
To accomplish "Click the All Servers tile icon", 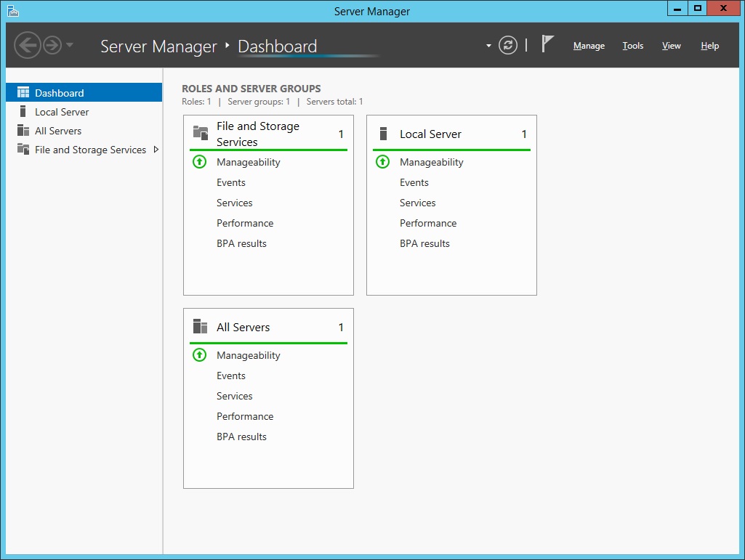I will coord(200,327).
